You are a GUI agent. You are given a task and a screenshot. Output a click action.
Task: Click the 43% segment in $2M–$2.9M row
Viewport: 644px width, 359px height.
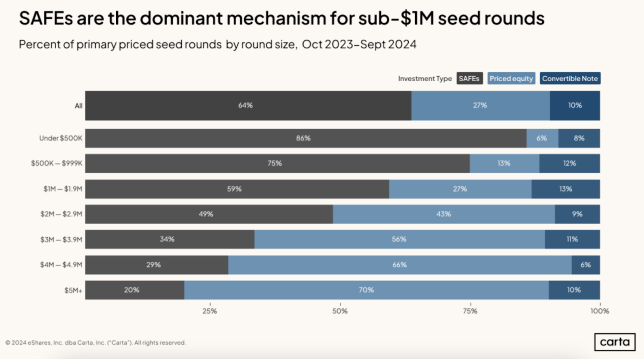click(x=443, y=214)
